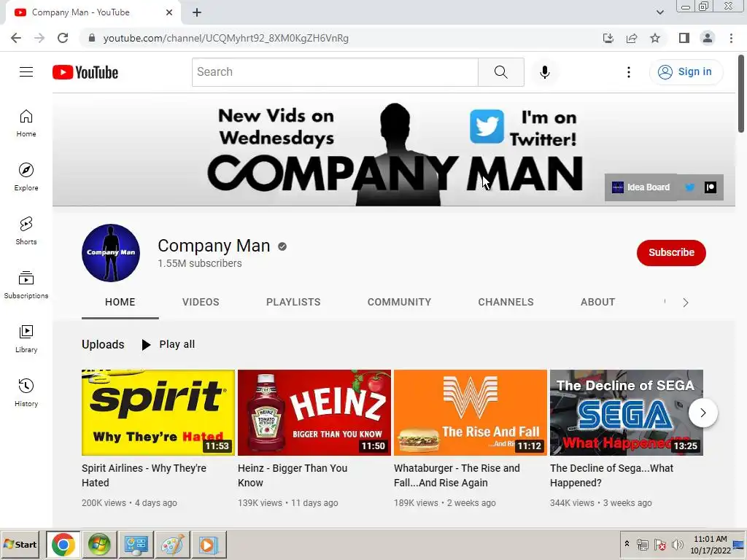747x560 pixels.
Task: Click the Patreon icon in banner links
Action: pos(711,187)
